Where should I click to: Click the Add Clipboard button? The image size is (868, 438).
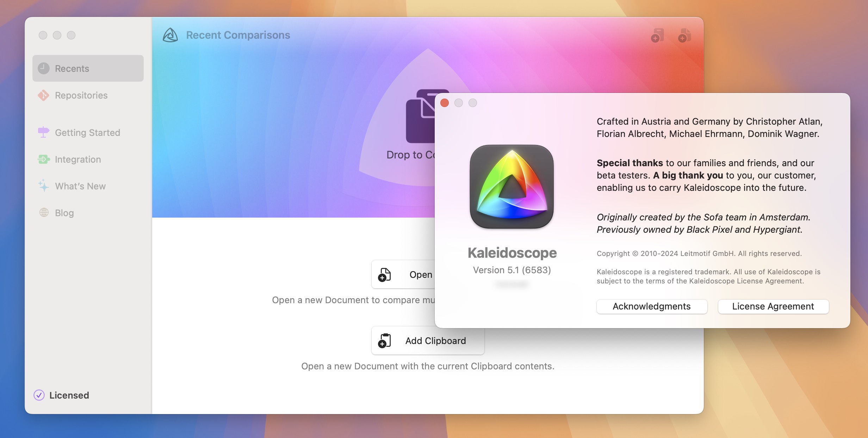pyautogui.click(x=428, y=340)
